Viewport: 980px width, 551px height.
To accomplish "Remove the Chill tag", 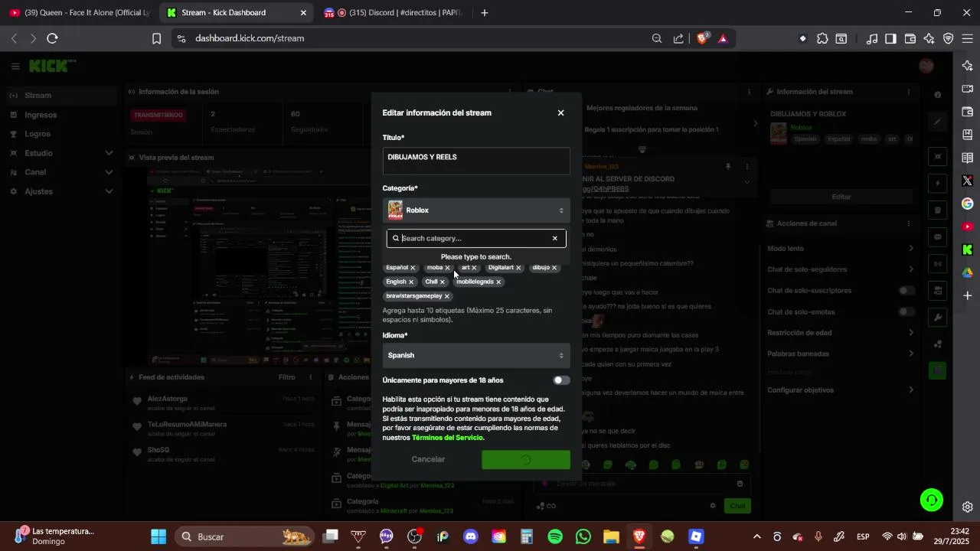I will click(x=443, y=282).
